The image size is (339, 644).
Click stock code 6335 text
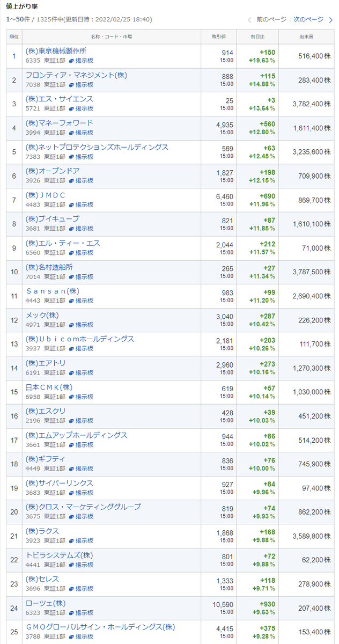pyautogui.click(x=32, y=61)
